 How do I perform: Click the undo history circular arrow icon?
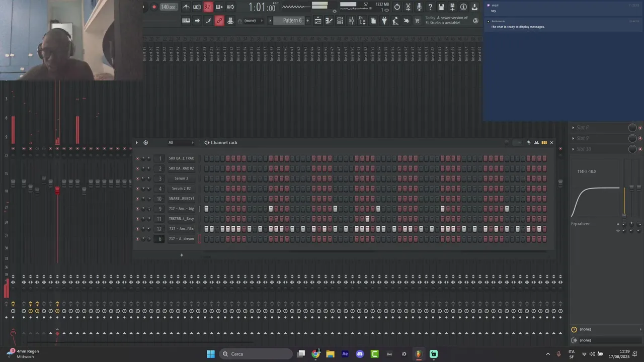[397, 7]
